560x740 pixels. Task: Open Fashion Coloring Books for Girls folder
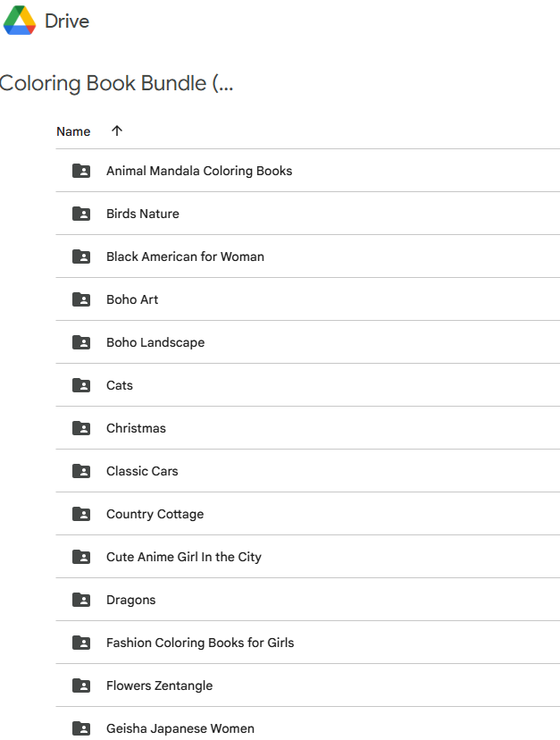(x=200, y=643)
